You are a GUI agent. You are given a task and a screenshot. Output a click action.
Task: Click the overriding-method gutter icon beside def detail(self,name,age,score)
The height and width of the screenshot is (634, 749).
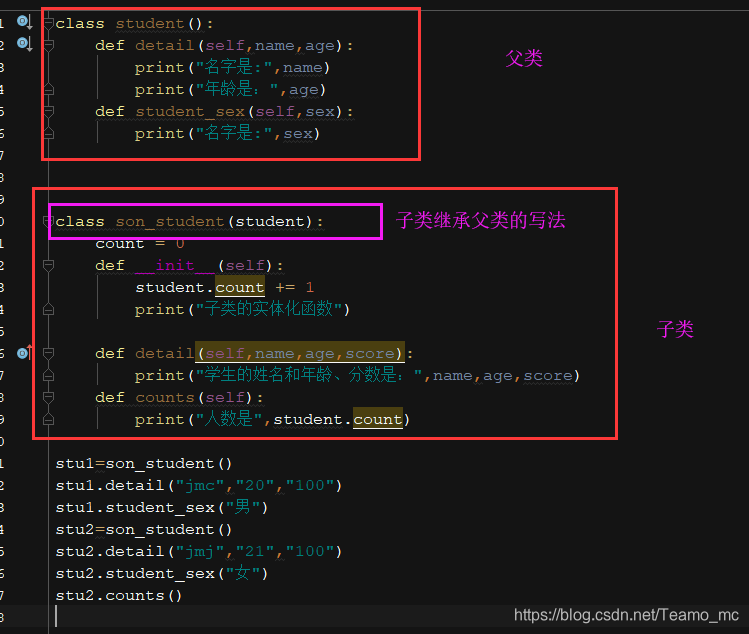click(24, 353)
